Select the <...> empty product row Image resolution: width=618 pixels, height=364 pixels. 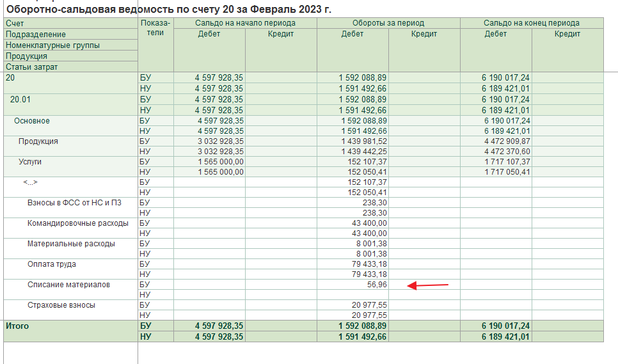point(30,182)
